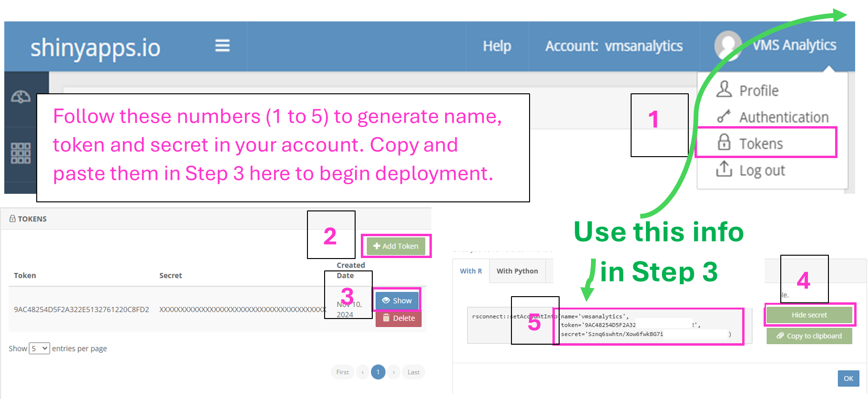
Task: Click Copy to clipboard button
Action: 809,336
